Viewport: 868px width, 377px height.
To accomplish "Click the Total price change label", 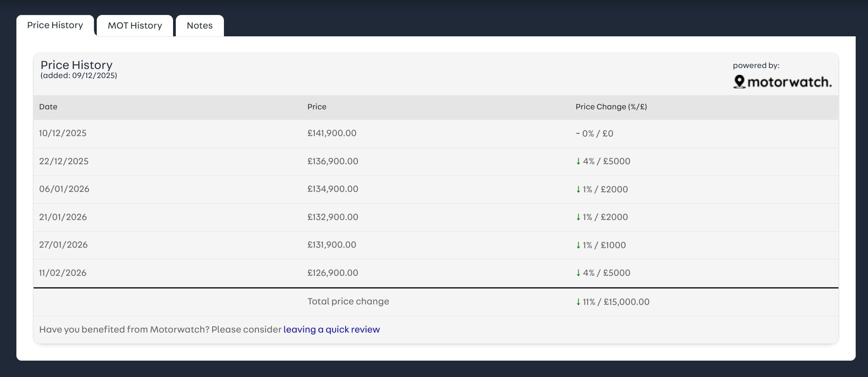I will coord(348,301).
